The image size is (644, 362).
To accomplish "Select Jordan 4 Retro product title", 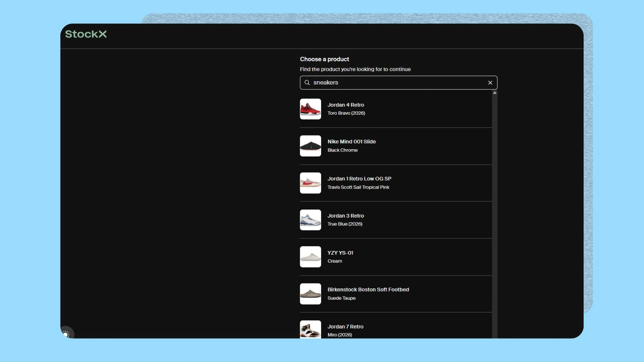I will [346, 105].
